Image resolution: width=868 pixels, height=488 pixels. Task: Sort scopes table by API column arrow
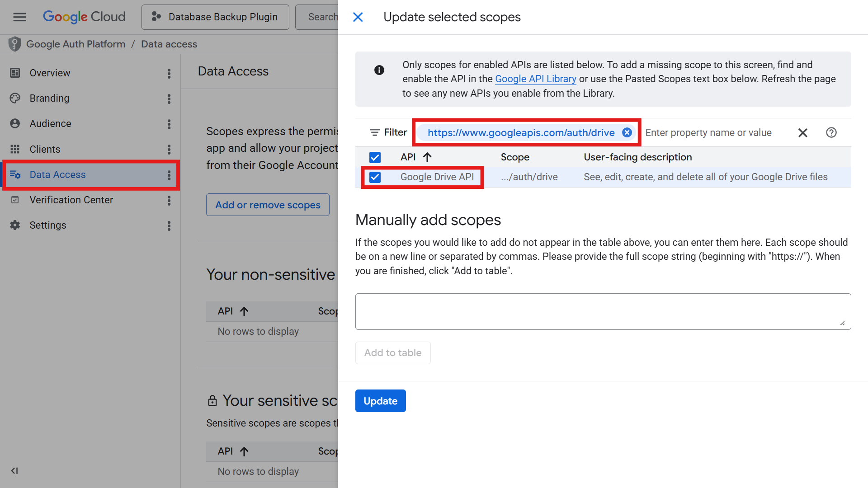[x=427, y=157]
